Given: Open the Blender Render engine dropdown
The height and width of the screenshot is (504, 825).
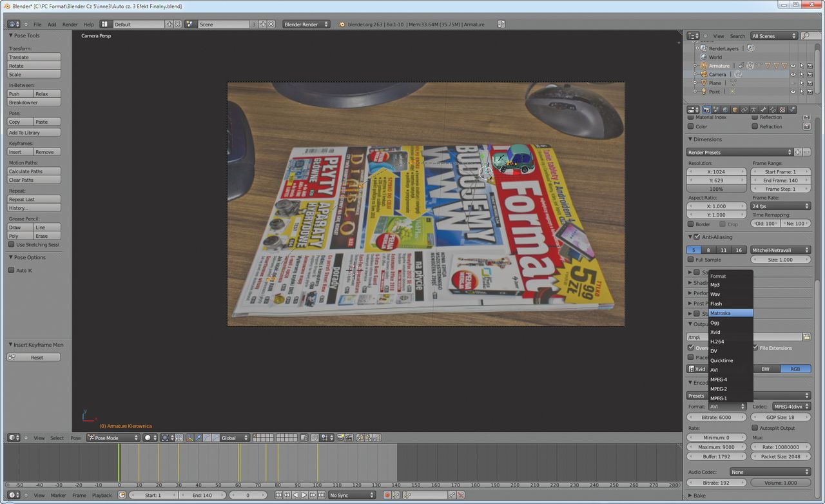Looking at the screenshot, I should (306, 24).
